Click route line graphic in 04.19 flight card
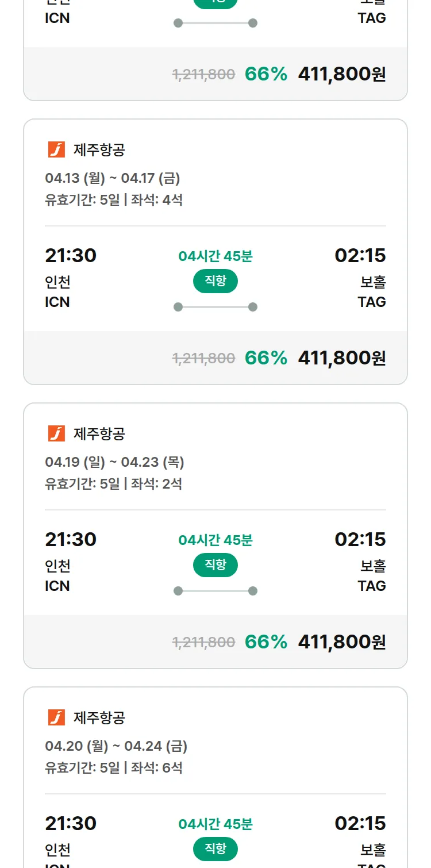431x868 pixels. tap(215, 591)
